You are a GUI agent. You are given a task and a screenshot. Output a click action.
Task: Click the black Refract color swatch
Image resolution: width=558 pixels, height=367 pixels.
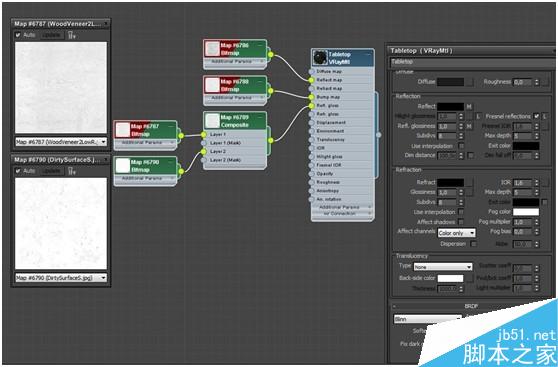point(450,183)
